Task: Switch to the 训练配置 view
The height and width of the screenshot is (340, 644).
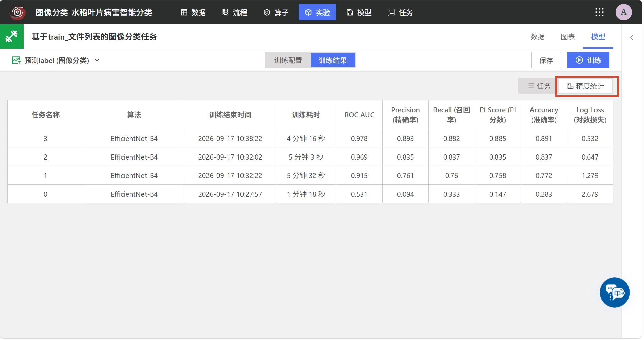Action: (288, 60)
